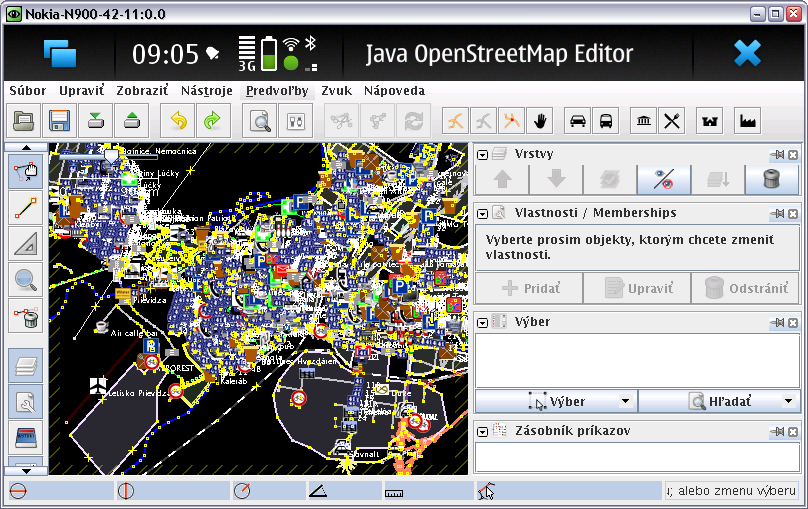Viewport: 808px width, 509px height.
Task: Toggle the properties panel sidebar button
Action: coord(25,402)
